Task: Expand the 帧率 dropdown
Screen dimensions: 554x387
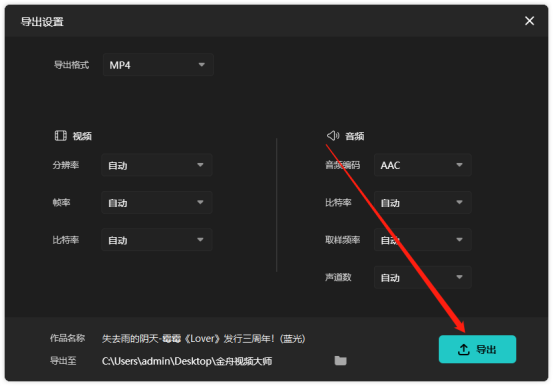Action: click(157, 203)
